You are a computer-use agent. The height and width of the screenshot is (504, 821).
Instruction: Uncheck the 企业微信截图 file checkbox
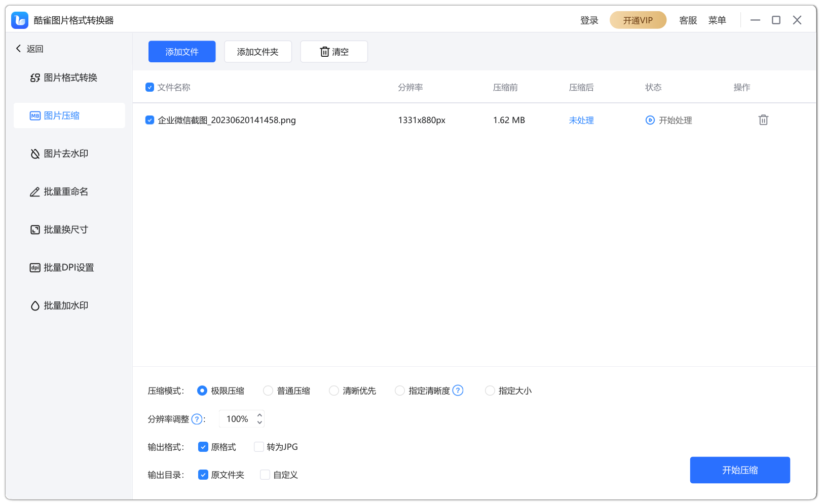coord(150,120)
